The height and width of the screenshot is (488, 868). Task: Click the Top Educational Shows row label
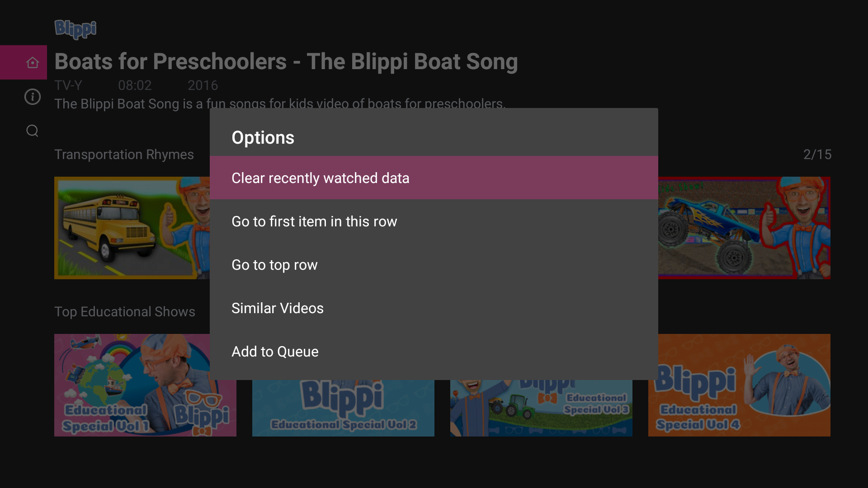tap(125, 311)
